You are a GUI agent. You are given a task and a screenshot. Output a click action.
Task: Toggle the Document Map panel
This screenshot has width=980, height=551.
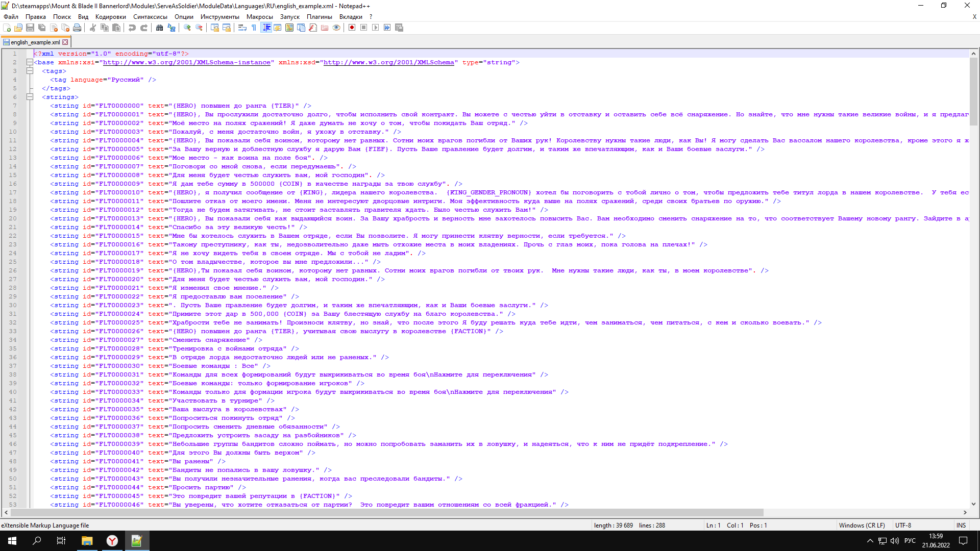(x=289, y=28)
